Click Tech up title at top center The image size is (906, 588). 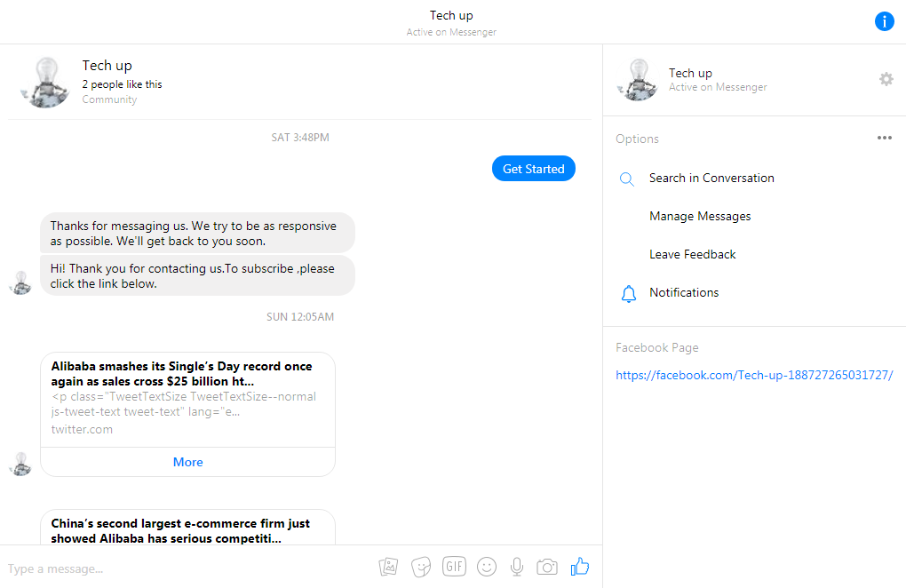click(x=451, y=16)
